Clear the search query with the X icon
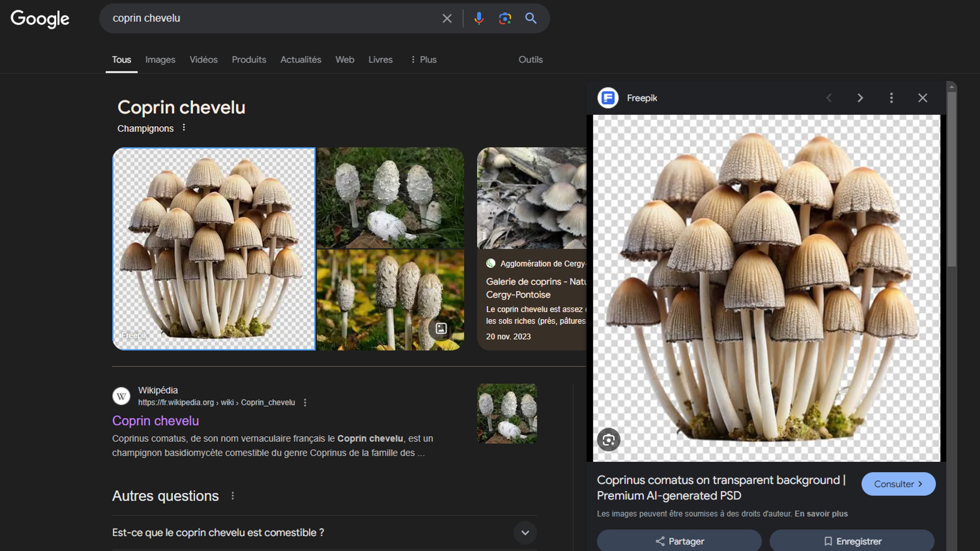Screen dimensions: 980x551 (x=447, y=18)
